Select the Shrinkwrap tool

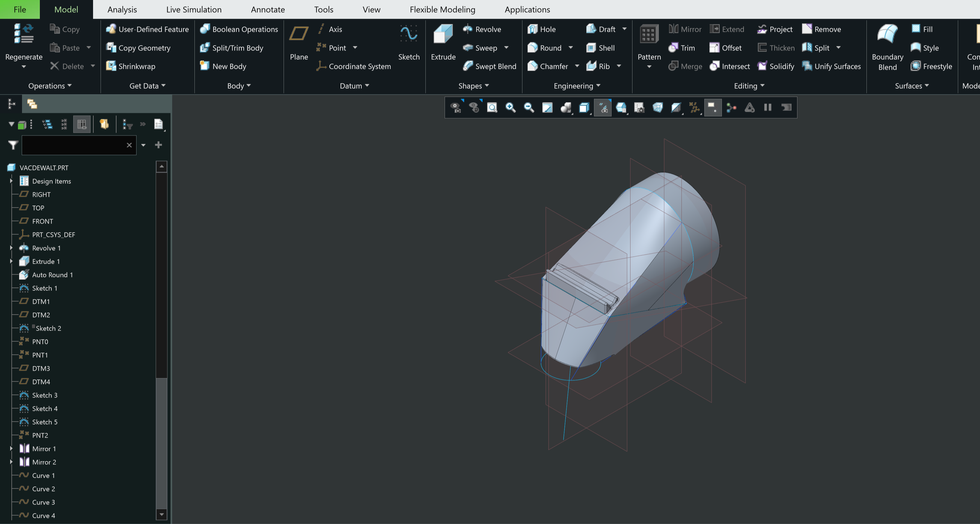138,66
